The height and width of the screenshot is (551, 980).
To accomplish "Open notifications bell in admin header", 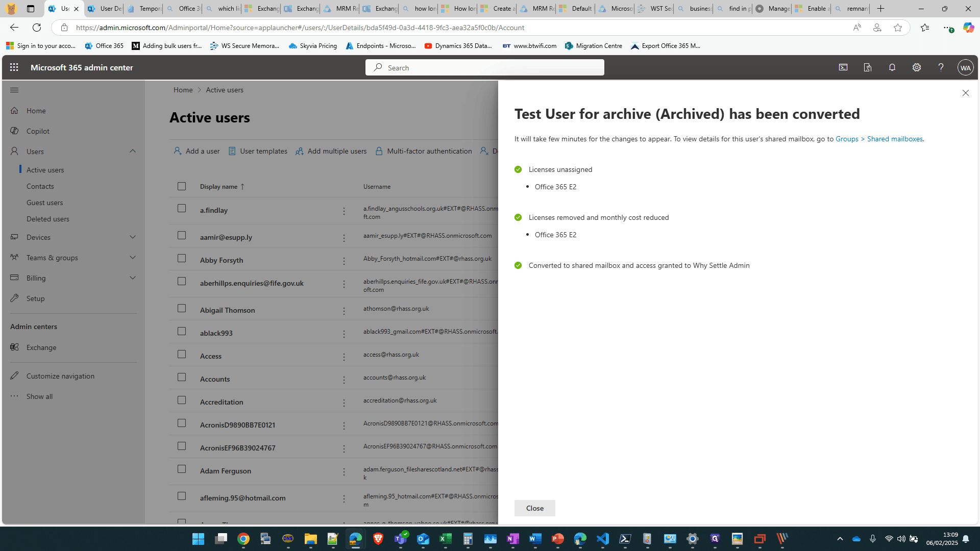I will coord(892,67).
